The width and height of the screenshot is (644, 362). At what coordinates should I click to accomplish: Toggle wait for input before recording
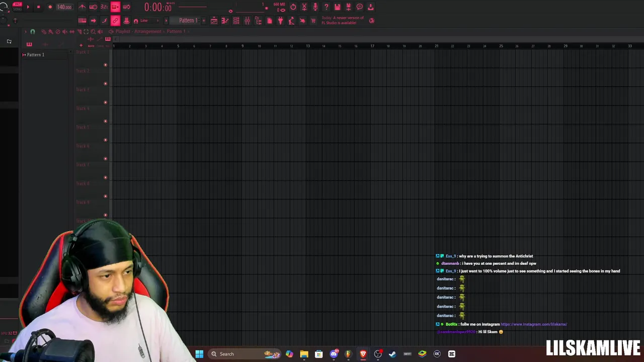coord(93,7)
